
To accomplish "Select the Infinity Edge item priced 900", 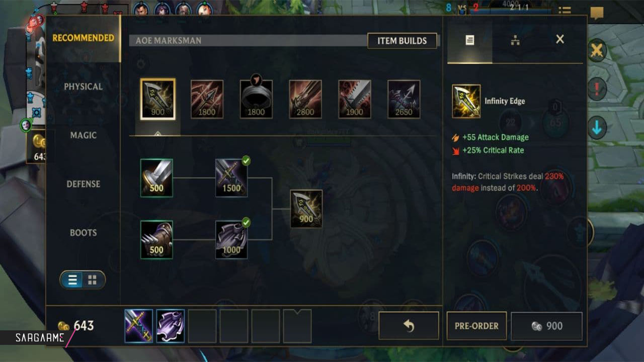I will 158,99.
